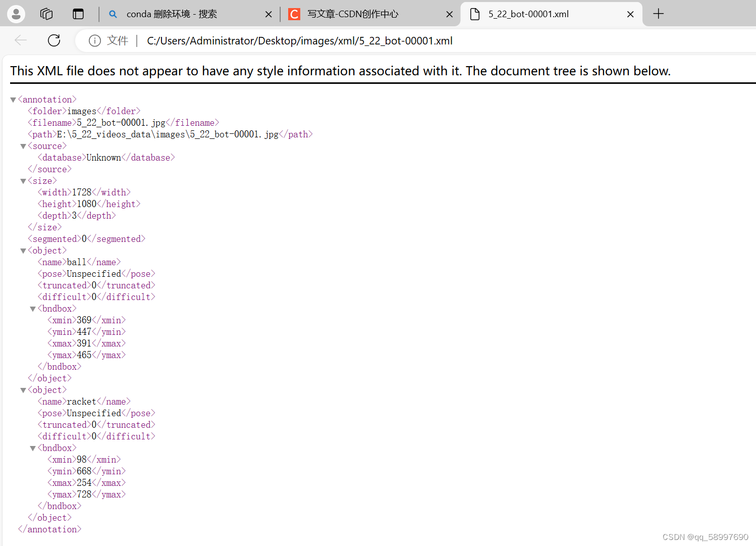This screenshot has height=546, width=756.
Task: Click the xmax 391 line
Action: click(x=87, y=343)
